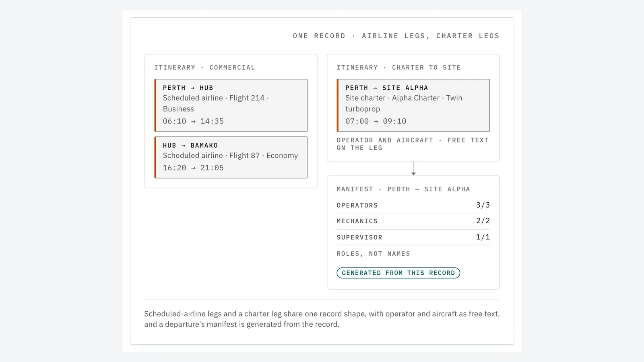Click the 'Operator and aircraft · free text' caption
Screen dimensions: 644x362
coord(413,144)
